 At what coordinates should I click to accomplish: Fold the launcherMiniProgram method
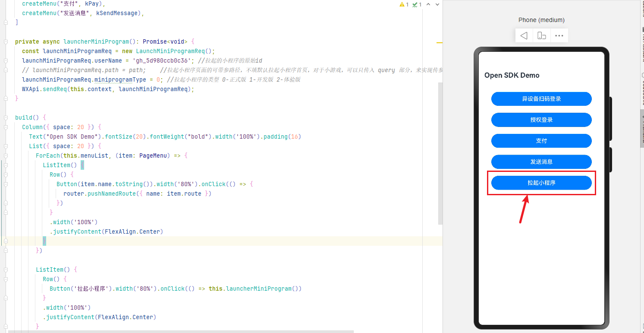tap(6, 42)
